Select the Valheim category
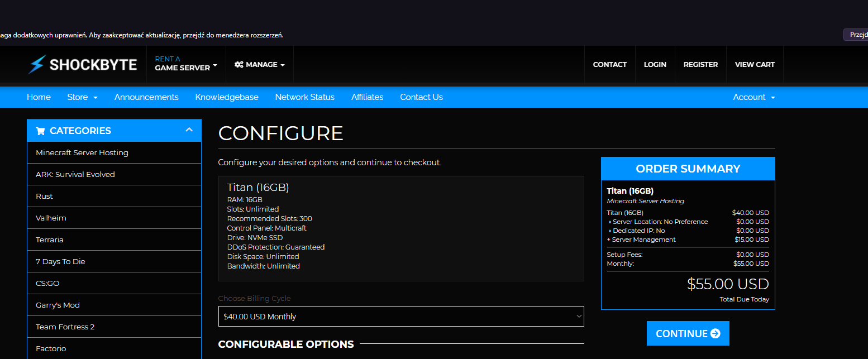Screen dimensions: 868x359 [51, 218]
